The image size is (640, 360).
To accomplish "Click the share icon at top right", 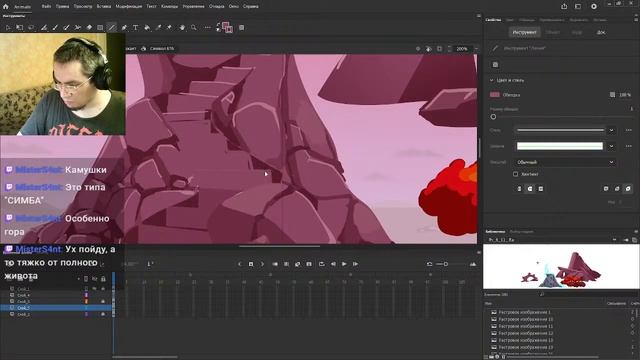I will coord(564,7).
